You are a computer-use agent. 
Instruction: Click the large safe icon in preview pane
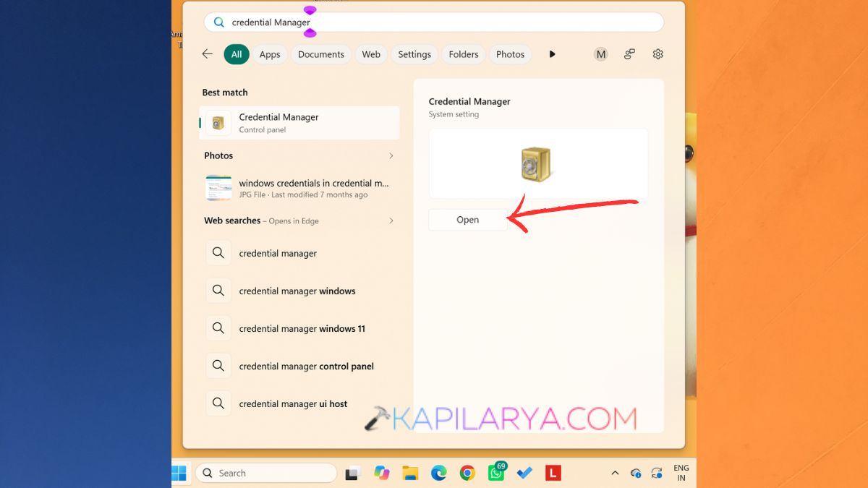pyautogui.click(x=536, y=164)
